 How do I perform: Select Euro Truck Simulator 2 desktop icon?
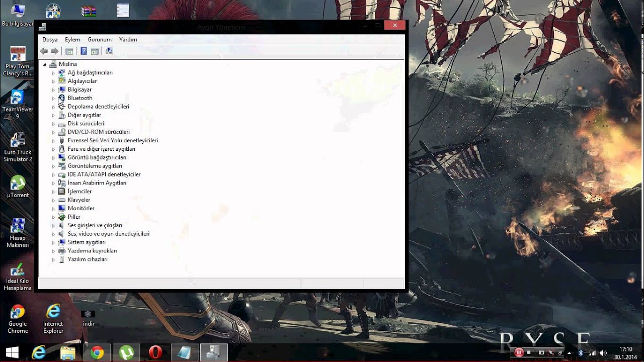18,147
